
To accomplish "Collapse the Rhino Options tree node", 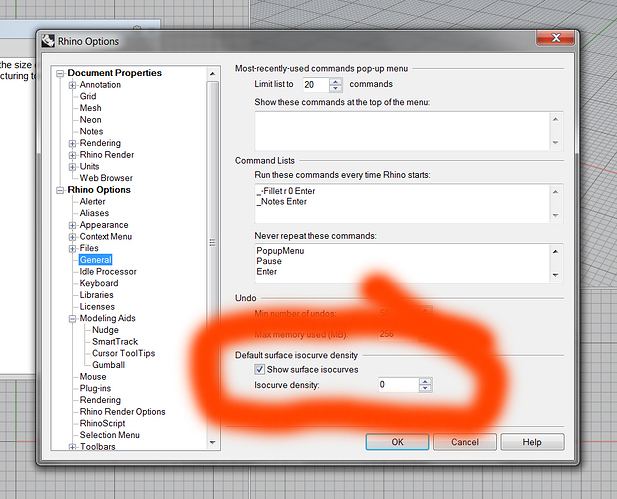I will (60, 190).
